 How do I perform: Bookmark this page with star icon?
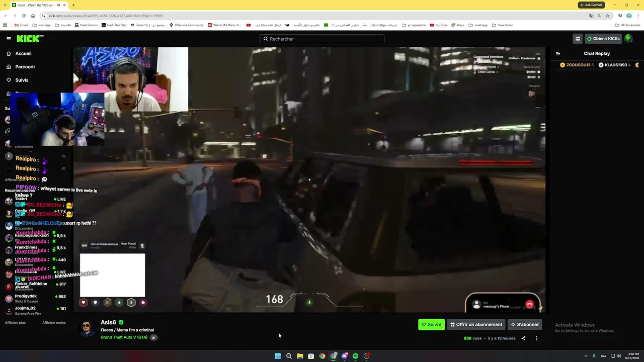point(607,16)
